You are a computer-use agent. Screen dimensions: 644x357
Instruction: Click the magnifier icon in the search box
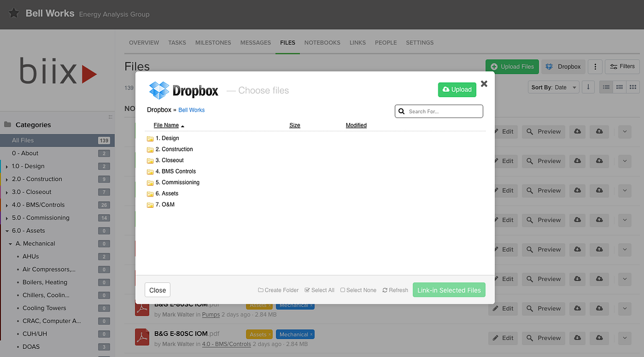[401, 111]
